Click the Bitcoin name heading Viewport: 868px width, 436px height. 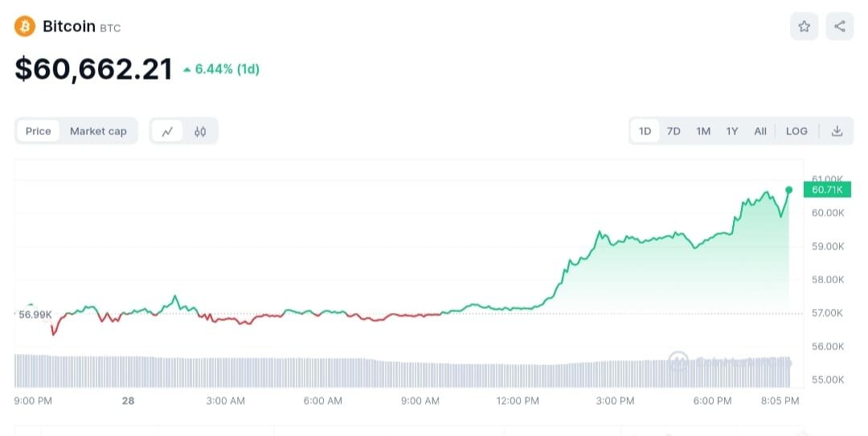pyautogui.click(x=68, y=27)
